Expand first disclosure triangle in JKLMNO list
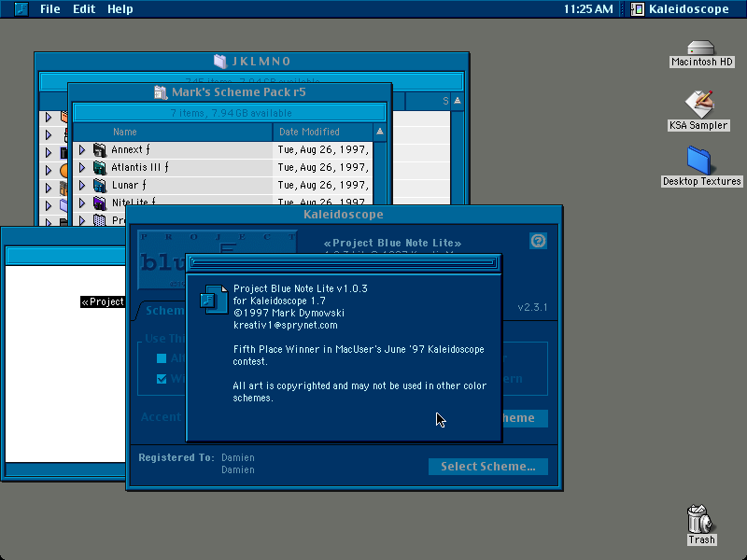 coord(49,117)
